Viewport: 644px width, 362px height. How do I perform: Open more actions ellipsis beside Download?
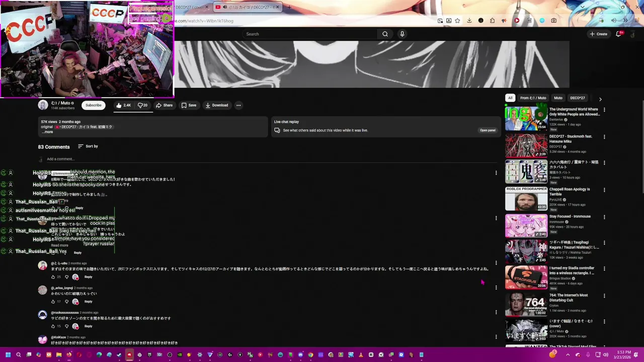[x=238, y=105]
